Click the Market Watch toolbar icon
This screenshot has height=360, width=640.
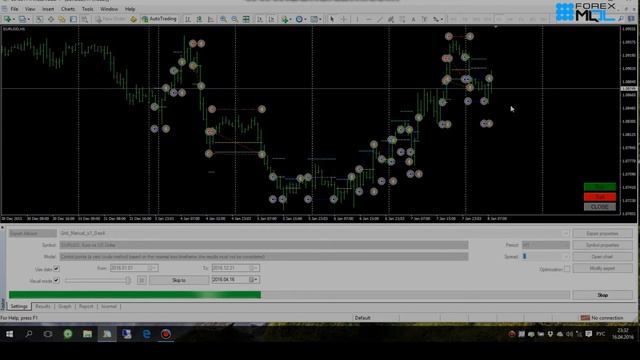(x=39, y=19)
